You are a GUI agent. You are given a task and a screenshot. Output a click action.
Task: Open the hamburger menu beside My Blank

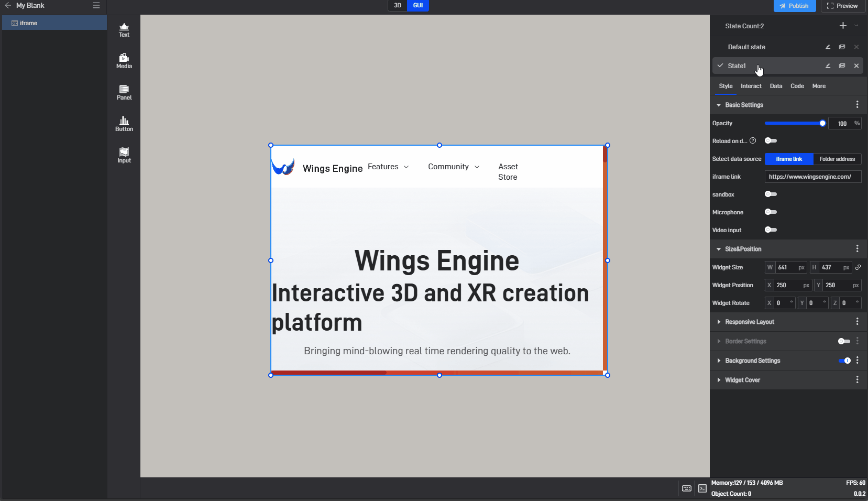click(x=96, y=5)
